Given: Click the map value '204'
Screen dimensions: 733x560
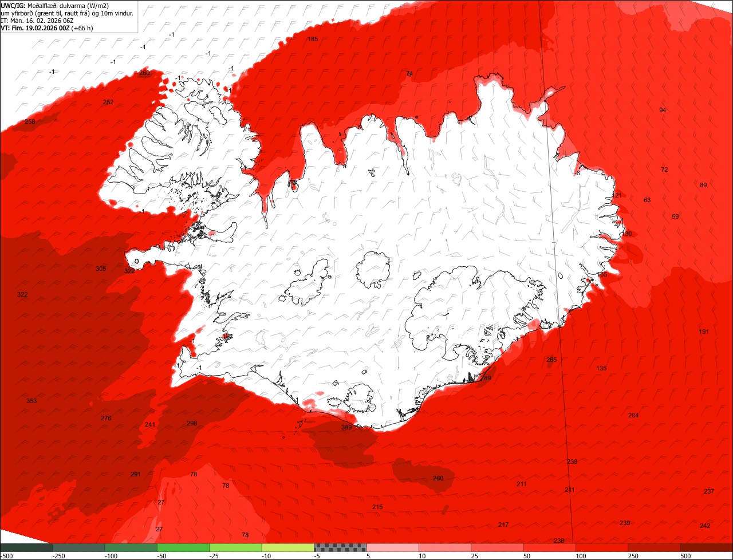Looking at the screenshot, I should tap(633, 415).
